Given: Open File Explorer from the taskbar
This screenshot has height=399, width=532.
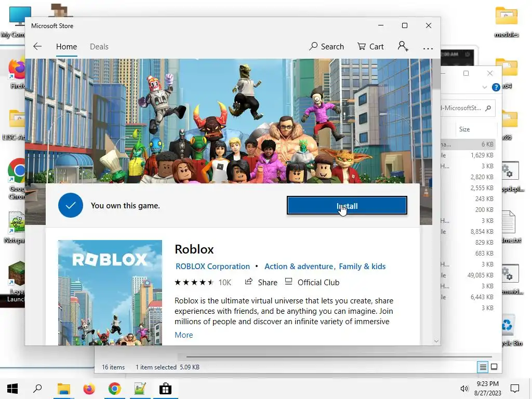Looking at the screenshot, I should click(63, 389).
